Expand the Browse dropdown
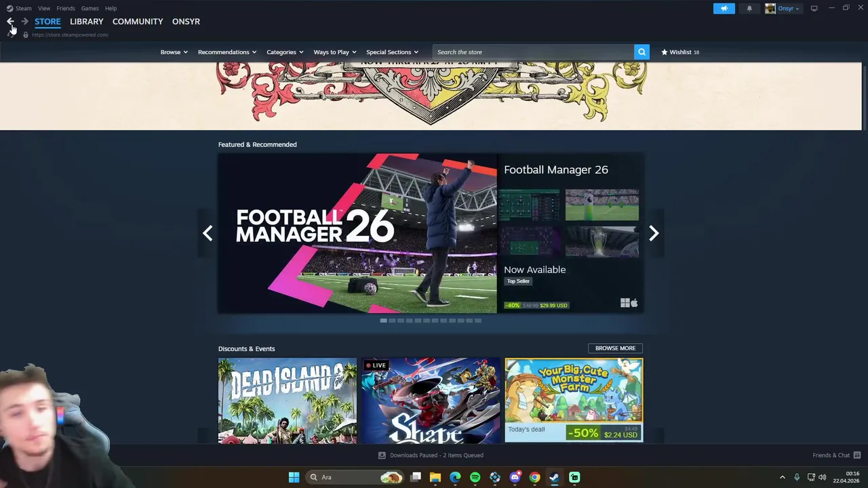The image size is (868, 488). click(x=174, y=52)
